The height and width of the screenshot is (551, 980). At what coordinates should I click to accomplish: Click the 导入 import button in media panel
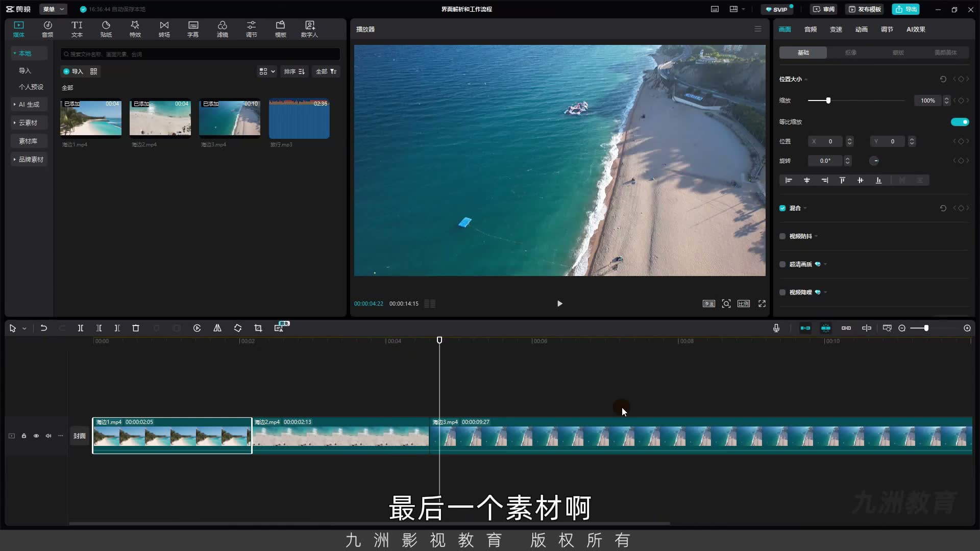point(73,71)
